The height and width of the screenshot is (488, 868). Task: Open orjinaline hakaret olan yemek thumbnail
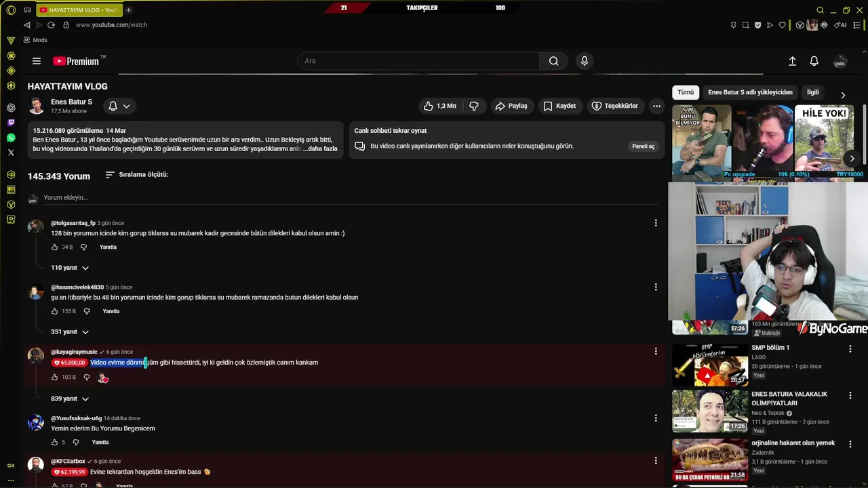[x=710, y=459]
